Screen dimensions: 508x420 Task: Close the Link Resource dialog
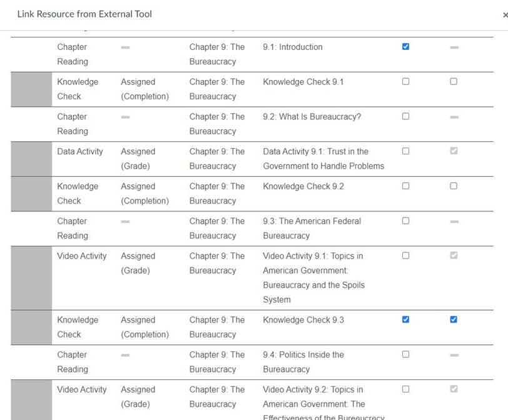click(505, 15)
